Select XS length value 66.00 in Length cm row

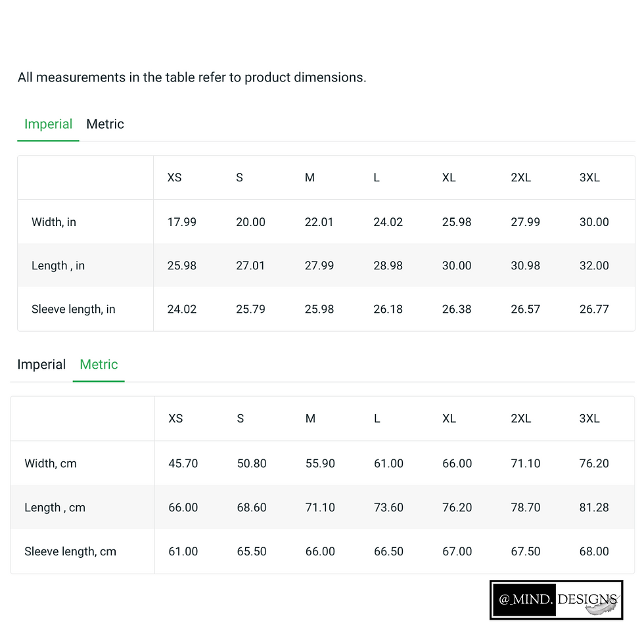tap(183, 507)
